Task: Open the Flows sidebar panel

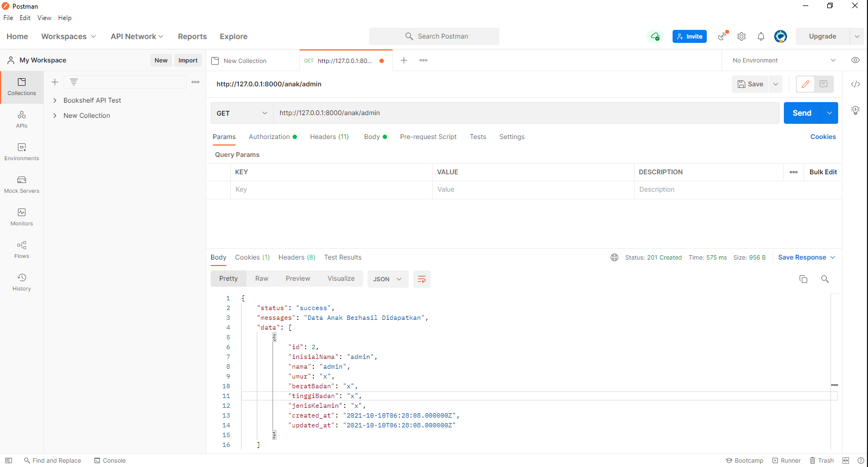Action: [x=22, y=250]
